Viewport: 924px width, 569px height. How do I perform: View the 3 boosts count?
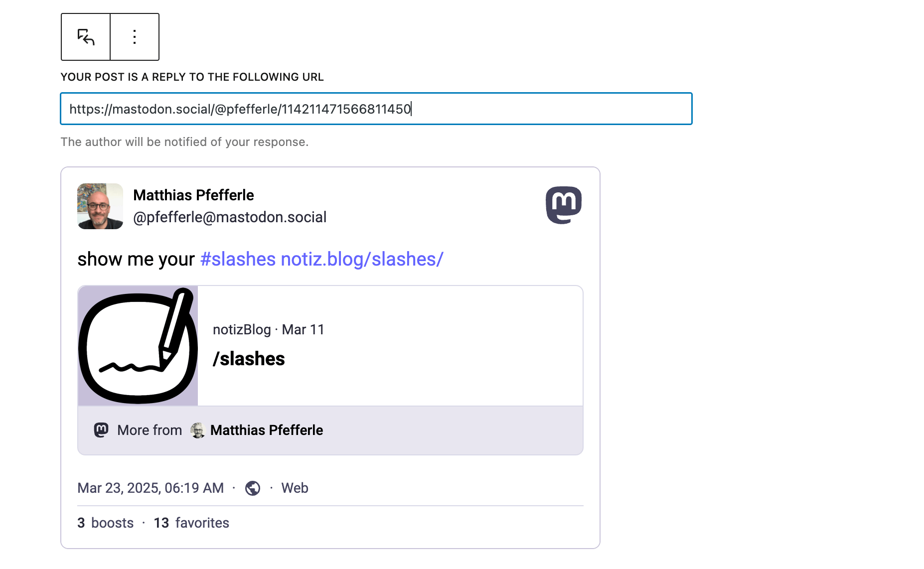click(x=106, y=523)
